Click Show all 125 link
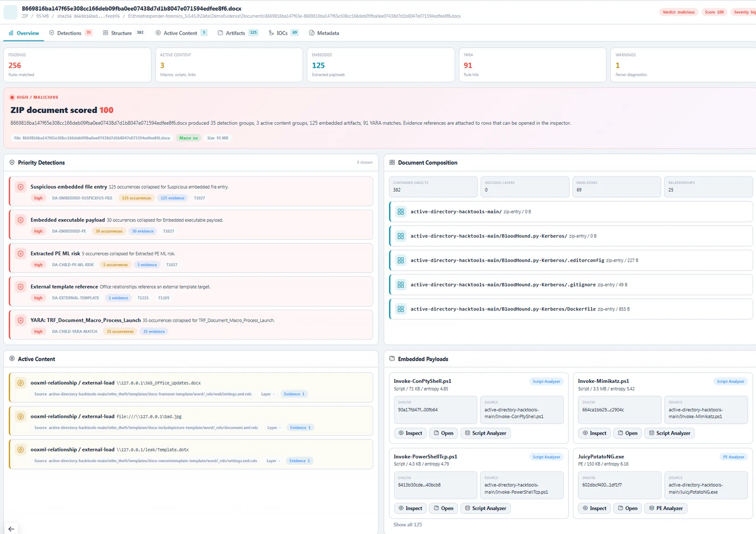 (x=408, y=524)
